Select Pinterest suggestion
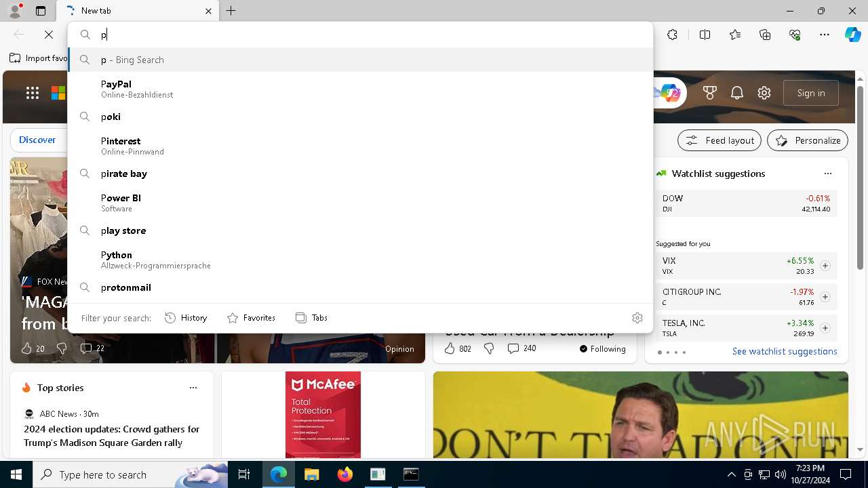868x488 pixels. coord(360,146)
